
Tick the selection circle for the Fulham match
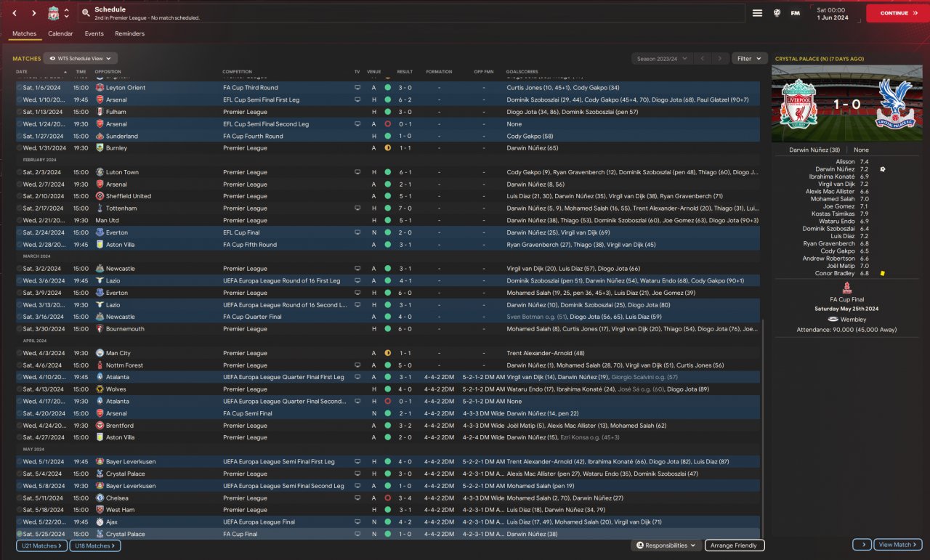pos(19,112)
